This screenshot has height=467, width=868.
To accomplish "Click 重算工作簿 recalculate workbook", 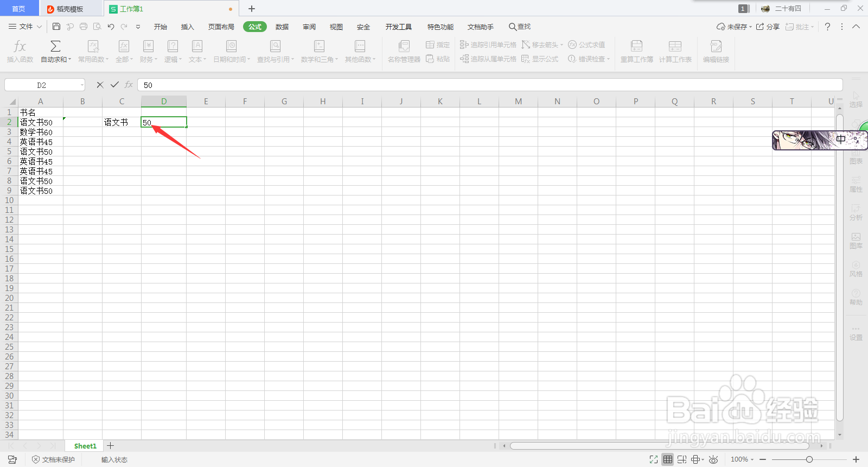I will pos(637,52).
